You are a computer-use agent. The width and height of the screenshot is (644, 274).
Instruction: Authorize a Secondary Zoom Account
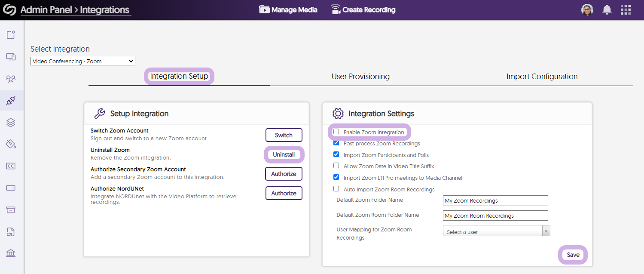click(x=284, y=174)
